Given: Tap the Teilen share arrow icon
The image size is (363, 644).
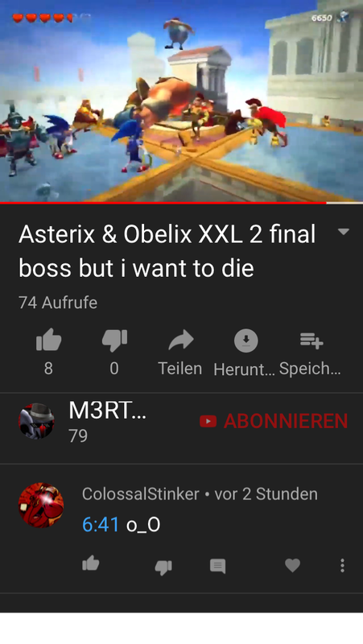Looking at the screenshot, I should (180, 340).
